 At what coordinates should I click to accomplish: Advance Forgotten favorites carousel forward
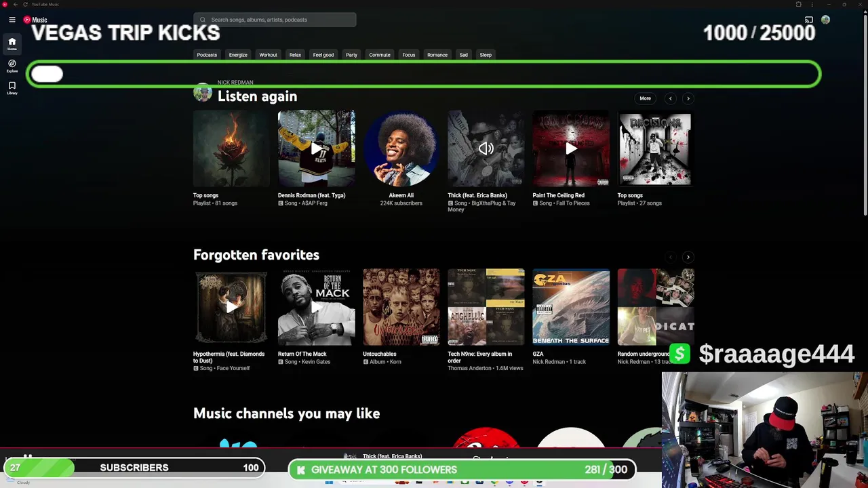coord(688,257)
